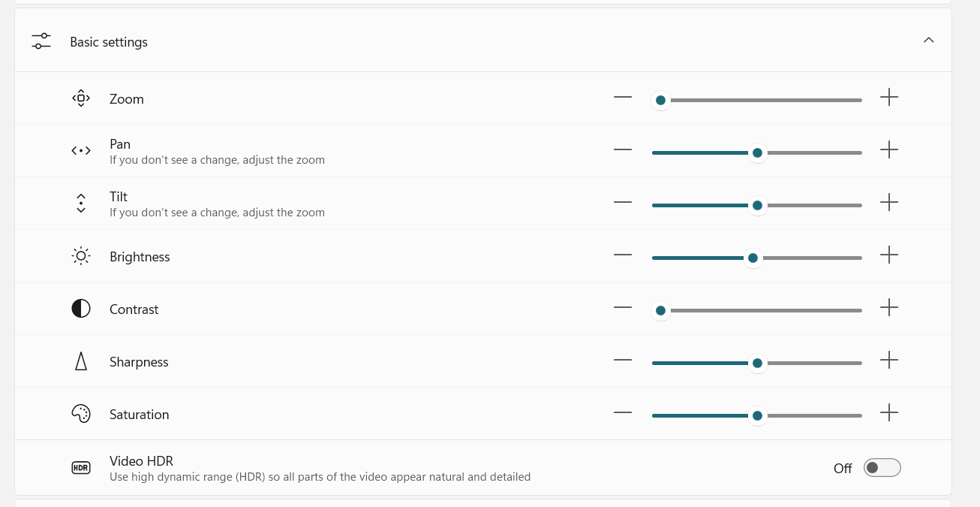Click the Tilt slider handle
This screenshot has height=507, width=980.
click(757, 205)
